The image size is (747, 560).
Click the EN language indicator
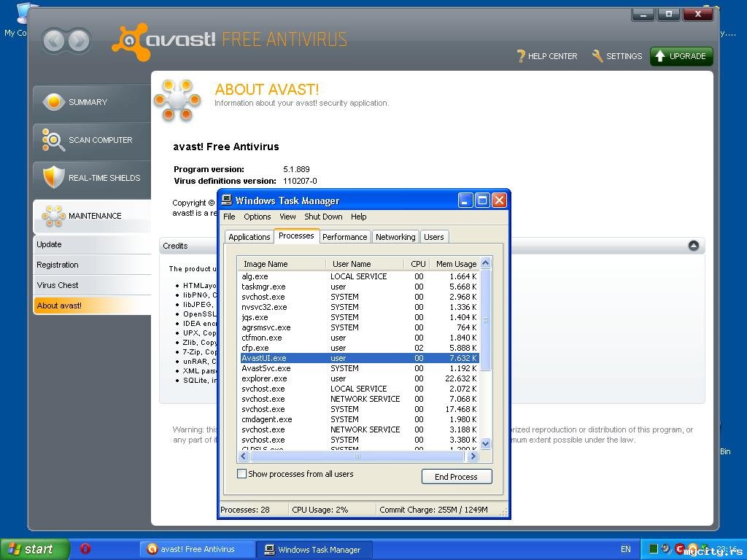point(625,550)
